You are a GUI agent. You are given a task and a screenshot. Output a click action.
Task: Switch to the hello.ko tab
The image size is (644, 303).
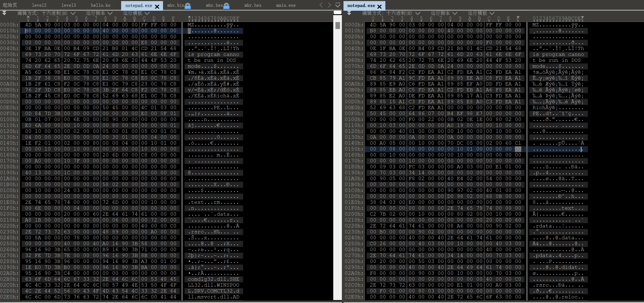click(100, 5)
